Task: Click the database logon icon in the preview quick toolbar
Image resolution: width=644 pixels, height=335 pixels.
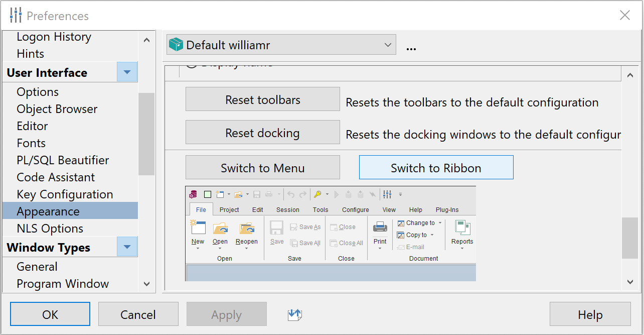Action: (x=193, y=194)
